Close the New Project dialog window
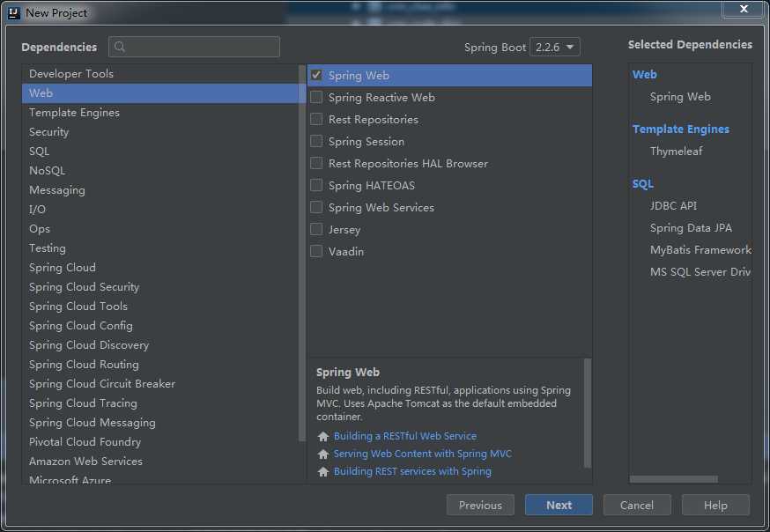 tap(744, 9)
